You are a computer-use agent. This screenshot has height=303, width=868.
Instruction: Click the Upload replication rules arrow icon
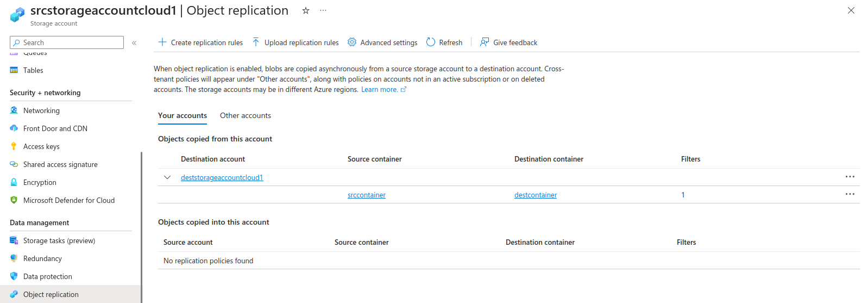pos(256,42)
